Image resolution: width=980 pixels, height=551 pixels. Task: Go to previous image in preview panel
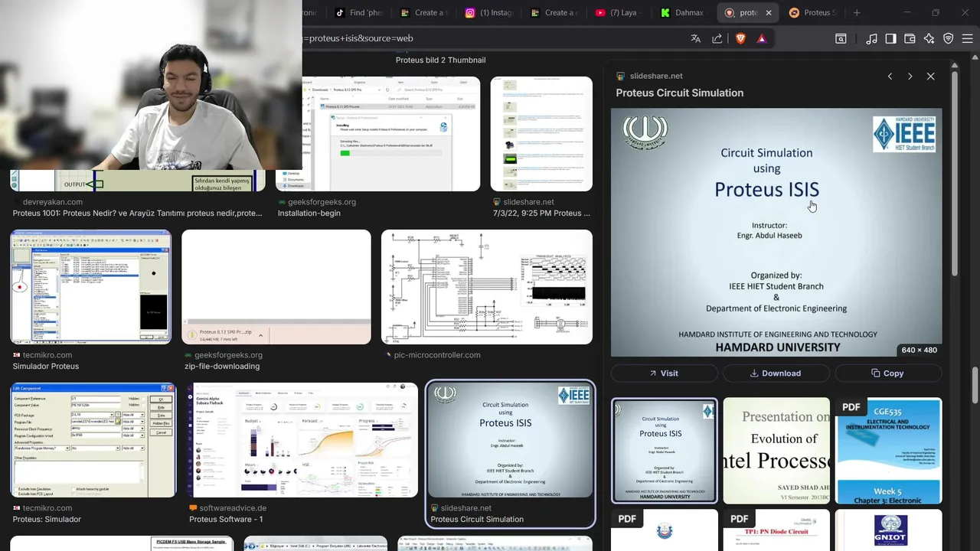pos(890,77)
